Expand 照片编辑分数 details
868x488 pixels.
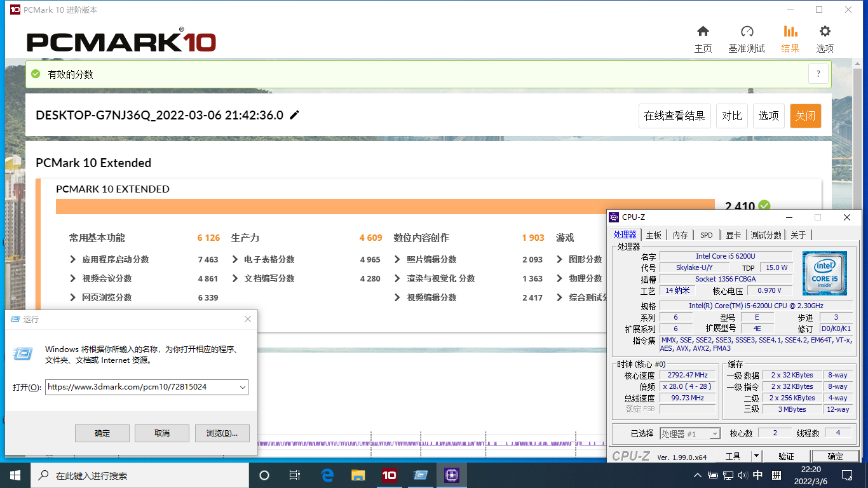click(398, 259)
